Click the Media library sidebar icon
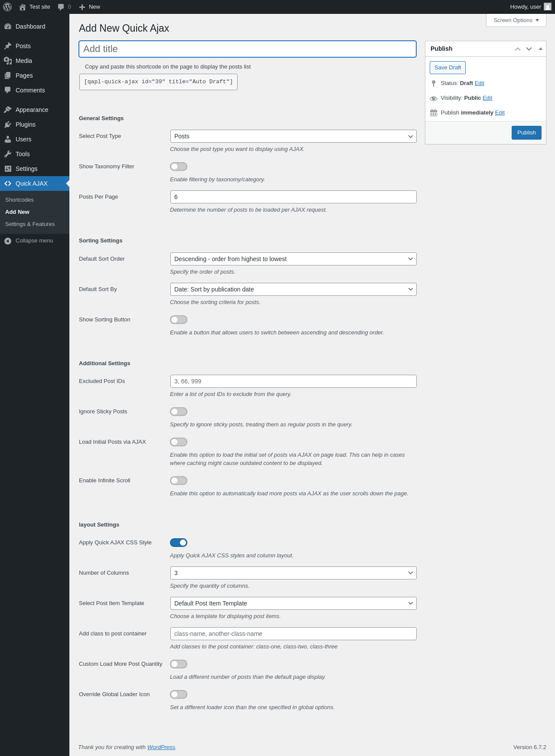 coord(8,61)
